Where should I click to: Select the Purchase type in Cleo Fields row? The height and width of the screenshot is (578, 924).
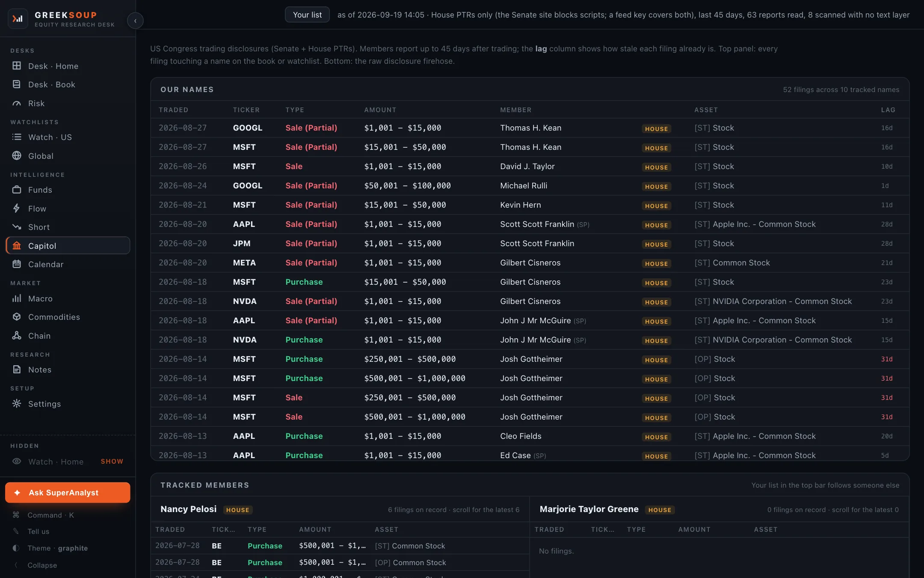pos(304,436)
